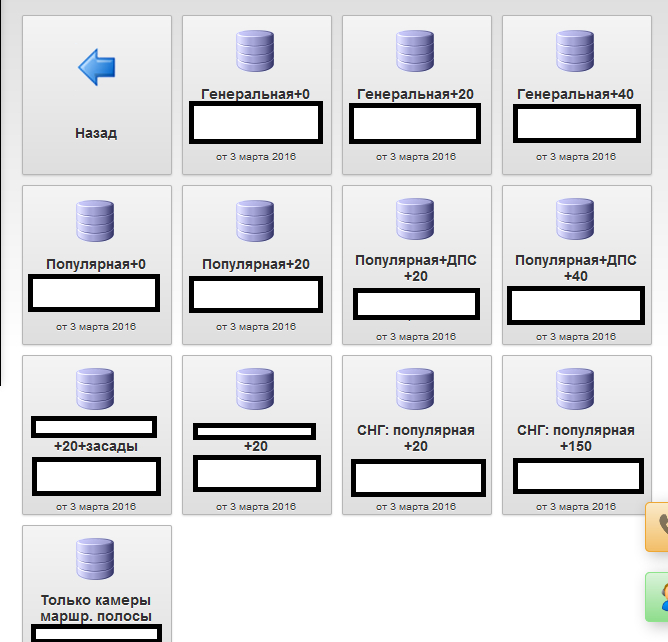Click database icon above Только камеры маршр. полосы
The width and height of the screenshot is (668, 642).
coord(96,558)
